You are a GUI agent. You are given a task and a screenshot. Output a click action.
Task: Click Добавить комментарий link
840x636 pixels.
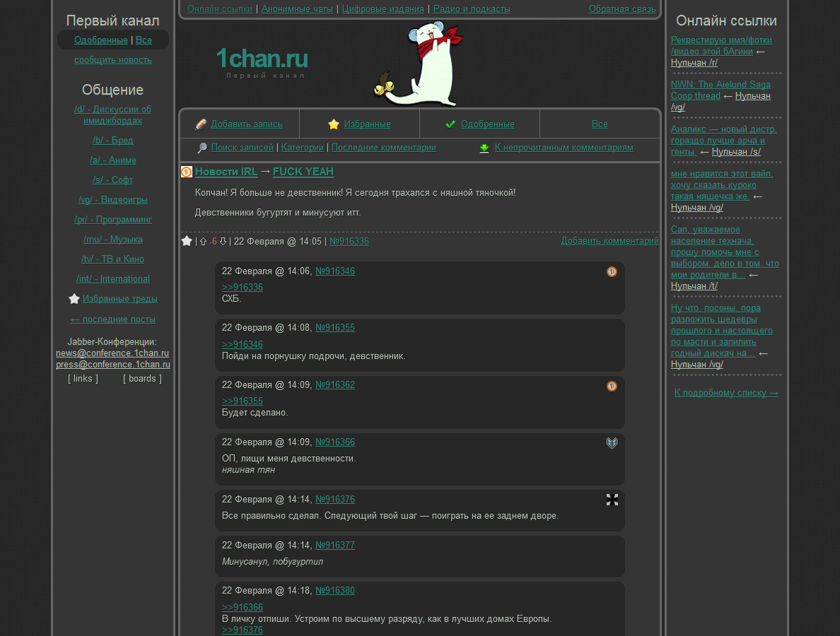(x=609, y=241)
